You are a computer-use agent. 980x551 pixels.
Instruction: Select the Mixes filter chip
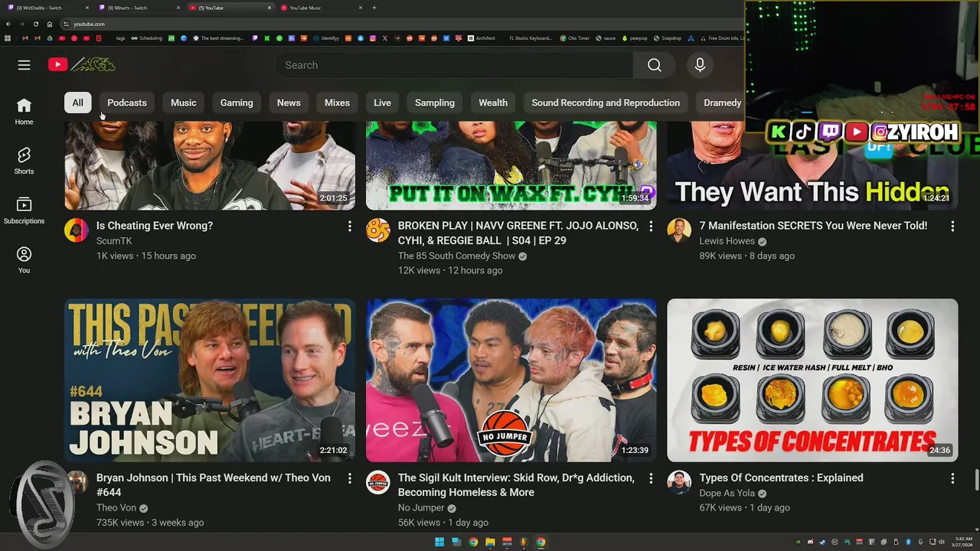[337, 103]
